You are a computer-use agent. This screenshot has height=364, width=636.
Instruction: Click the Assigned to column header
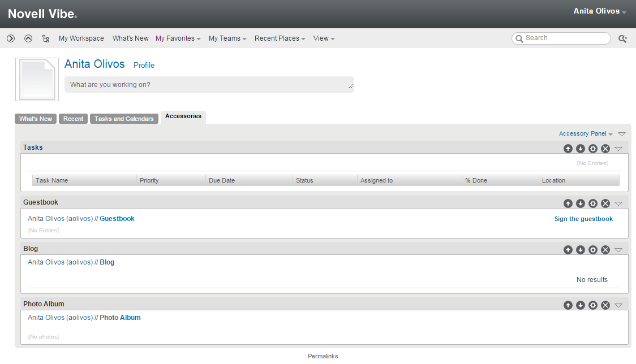(x=410, y=180)
